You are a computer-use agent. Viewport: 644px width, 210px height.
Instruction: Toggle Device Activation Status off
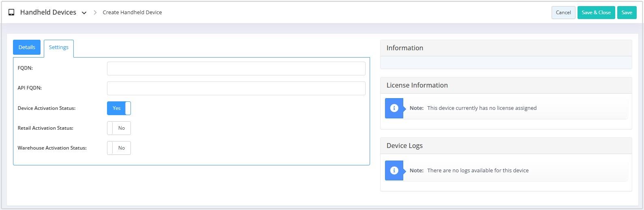coord(119,108)
